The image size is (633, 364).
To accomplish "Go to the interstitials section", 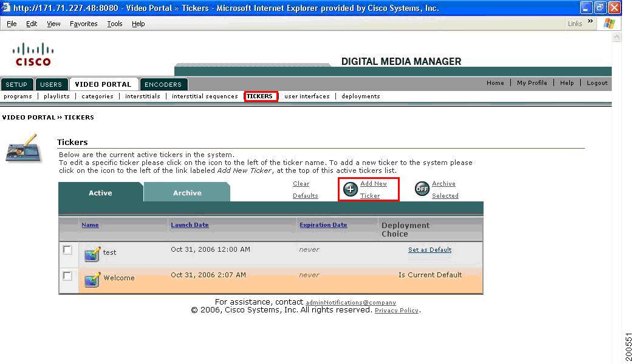I will click(143, 96).
